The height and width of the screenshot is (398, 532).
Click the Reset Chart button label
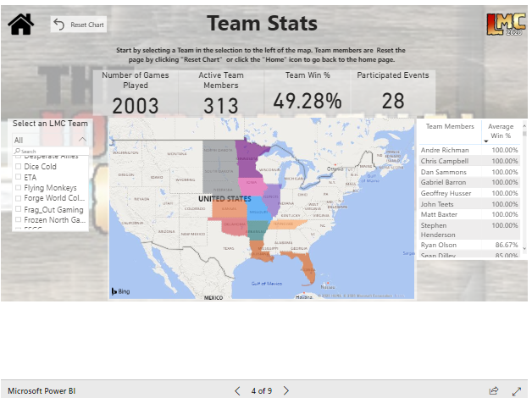click(87, 25)
